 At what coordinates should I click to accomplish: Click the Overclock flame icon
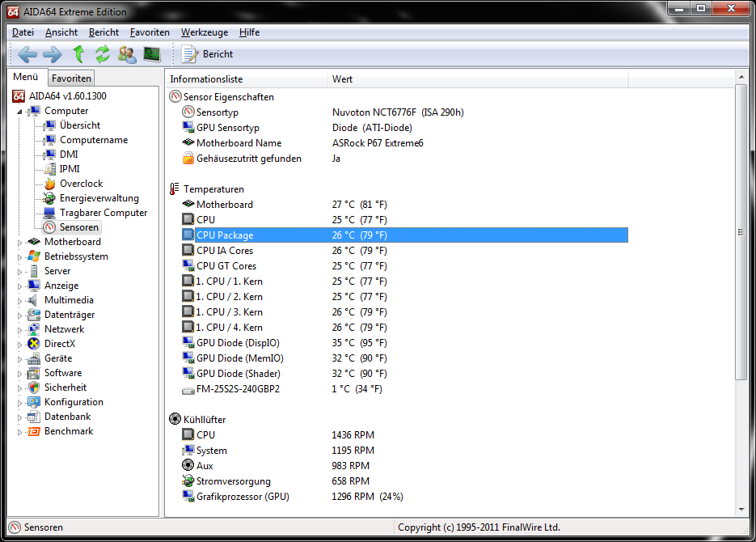(x=49, y=184)
